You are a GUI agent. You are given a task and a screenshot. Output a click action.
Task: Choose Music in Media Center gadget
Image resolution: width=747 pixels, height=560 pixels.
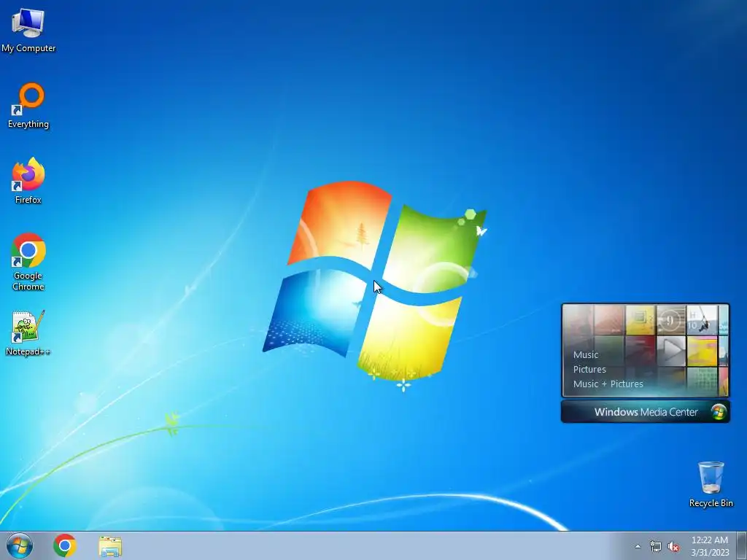586,355
